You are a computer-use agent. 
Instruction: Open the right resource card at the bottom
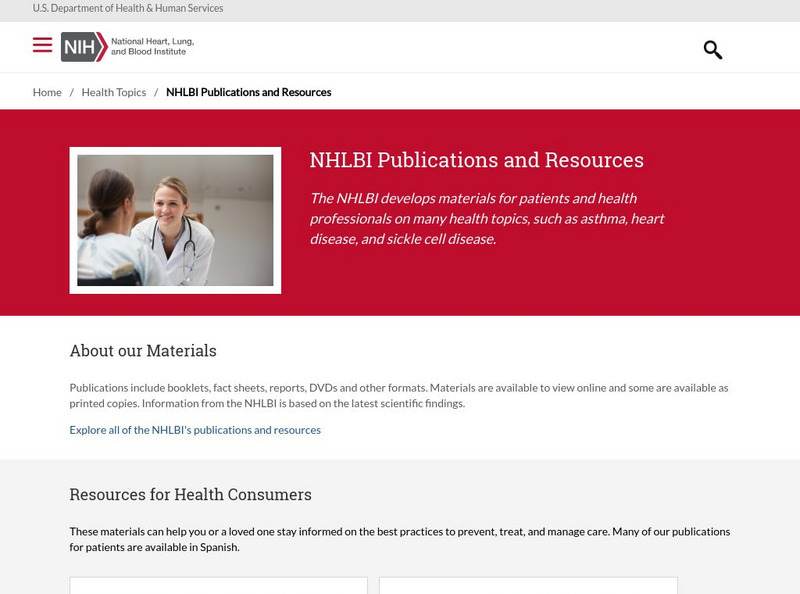(528, 586)
